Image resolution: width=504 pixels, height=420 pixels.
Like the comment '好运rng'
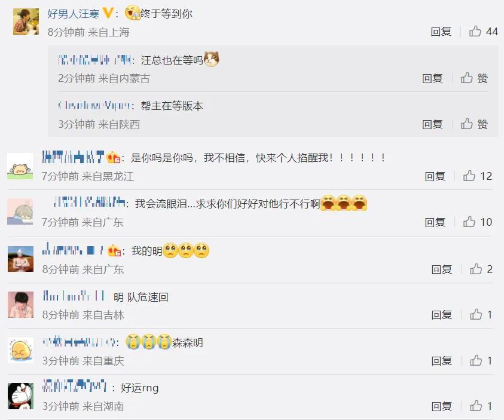point(481,406)
